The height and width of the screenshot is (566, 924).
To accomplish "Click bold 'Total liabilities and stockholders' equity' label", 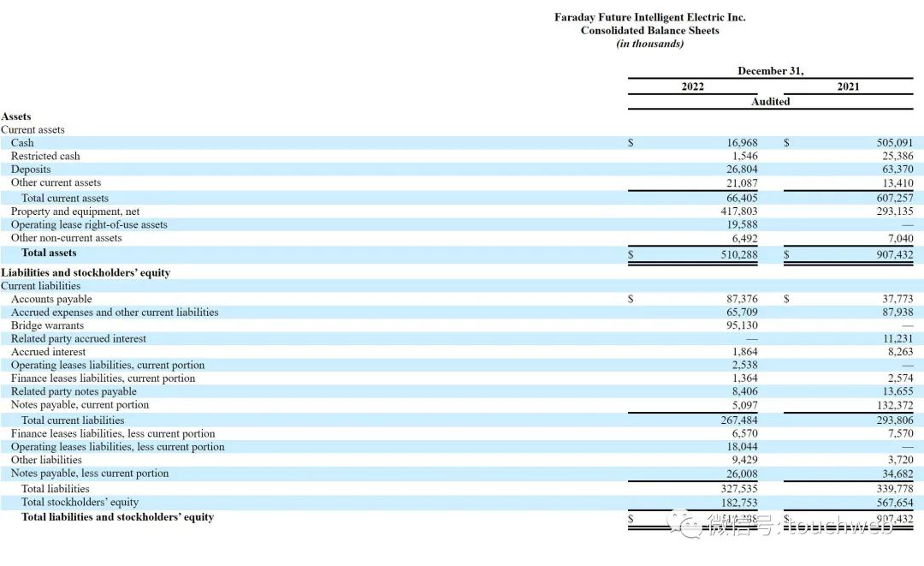I will click(x=117, y=517).
